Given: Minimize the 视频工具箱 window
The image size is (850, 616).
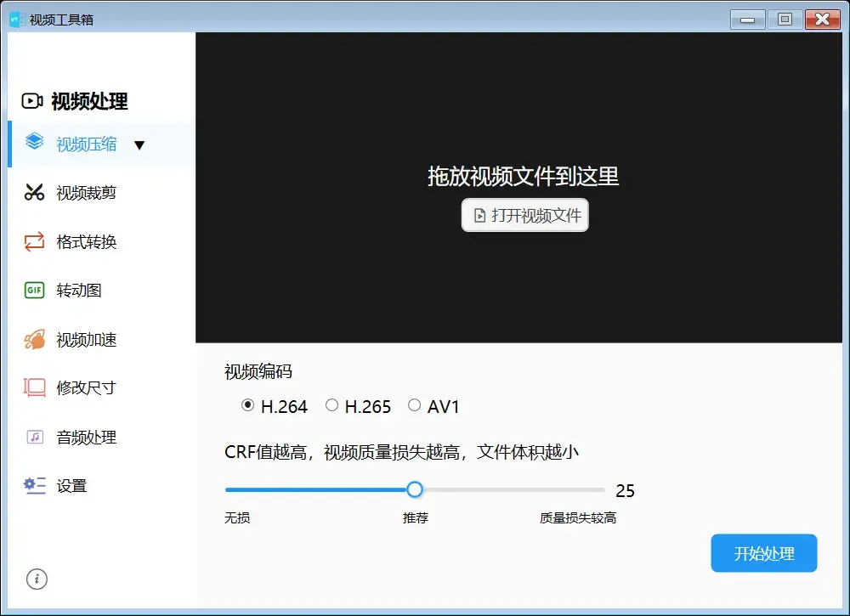Looking at the screenshot, I should pyautogui.click(x=747, y=20).
